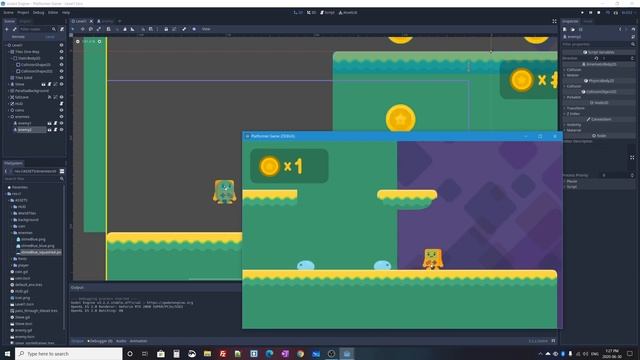Screen dimensions: 640x360
Task: Switch to the 3D workspace
Action: pos(311,13)
